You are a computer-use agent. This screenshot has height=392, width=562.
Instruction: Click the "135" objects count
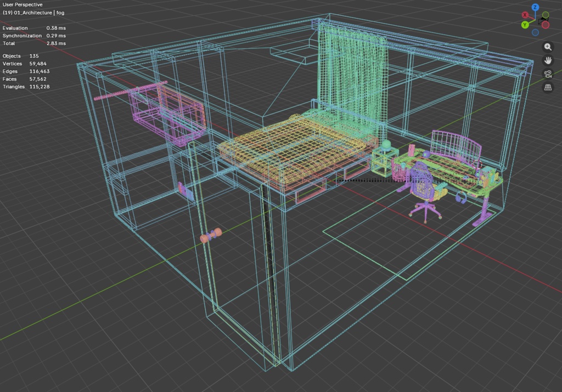pos(34,56)
